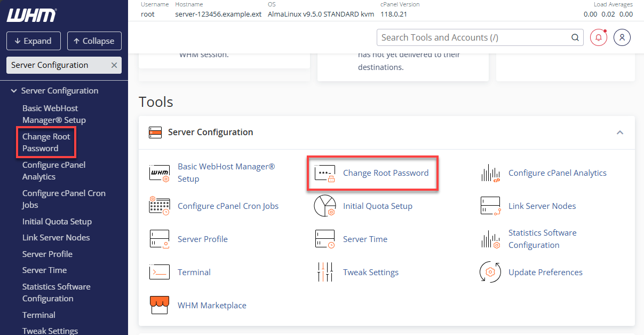This screenshot has height=335, width=644.
Task: Open the user profile icon
Action: coord(622,37)
